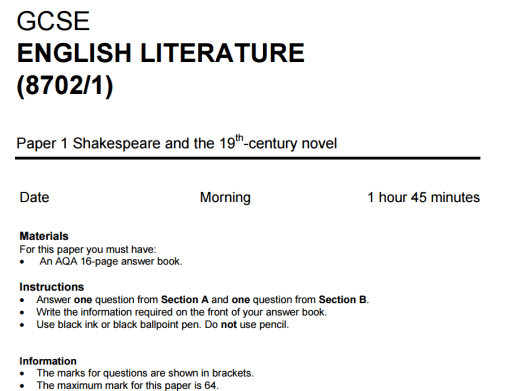Click the 'Write the information required' instruction
Viewport: 521px width, 391px height.
182,312
